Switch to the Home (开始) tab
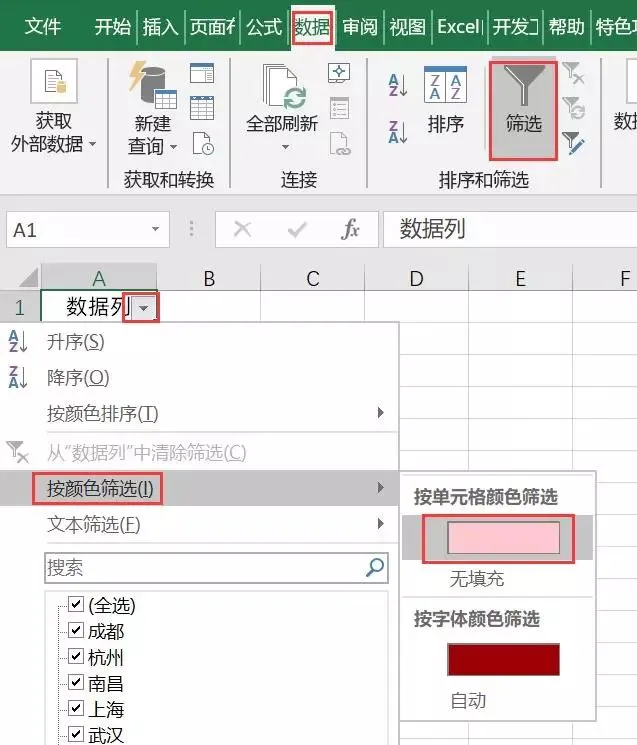 click(113, 26)
